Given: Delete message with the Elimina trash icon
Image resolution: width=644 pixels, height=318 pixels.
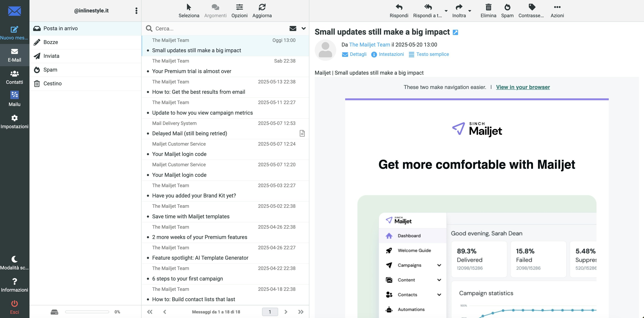Looking at the screenshot, I should 488,7.
